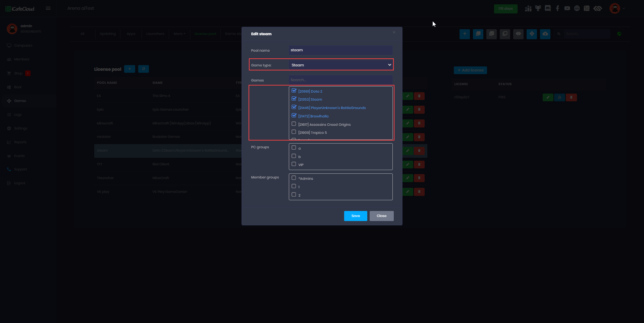Open the YouTube icon in header

(x=567, y=8)
